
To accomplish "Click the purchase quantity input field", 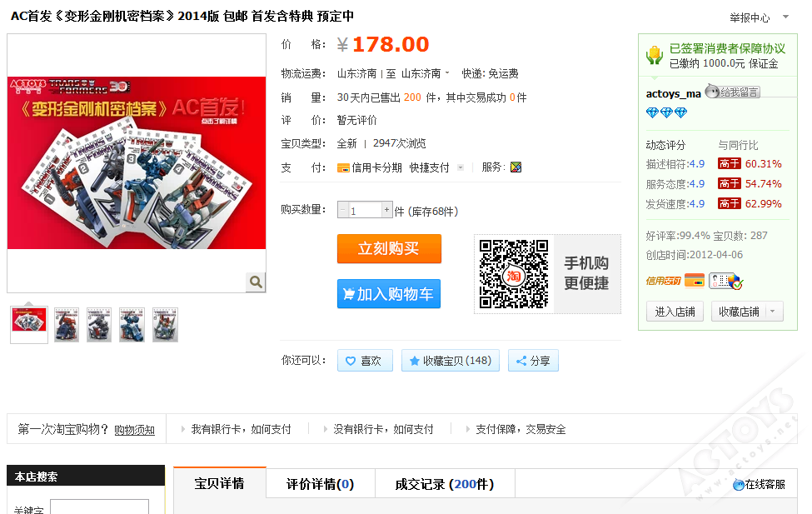I will click(x=365, y=211).
